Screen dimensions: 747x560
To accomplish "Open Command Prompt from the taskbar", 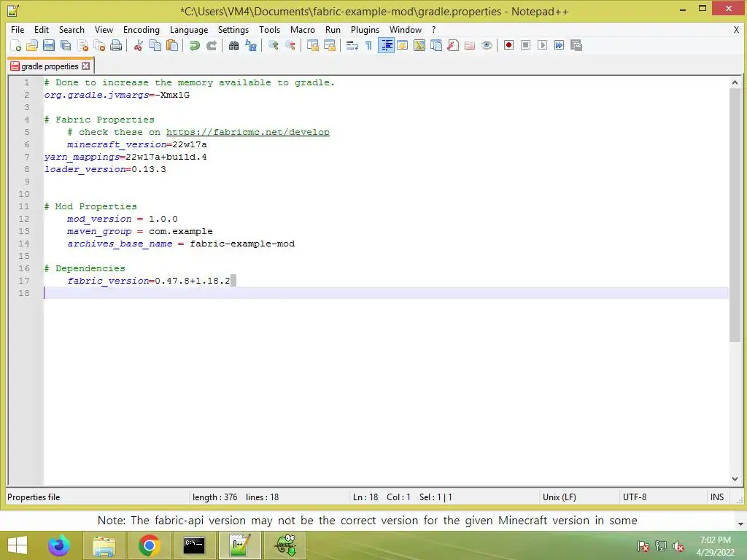I will tap(194, 545).
